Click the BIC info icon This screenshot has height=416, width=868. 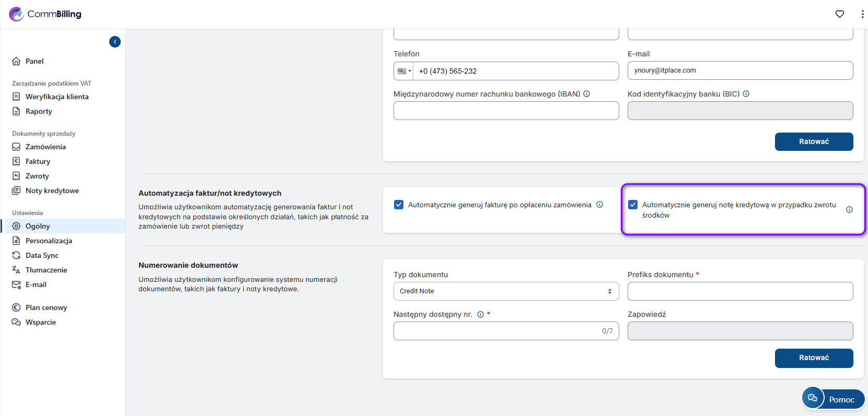click(746, 94)
